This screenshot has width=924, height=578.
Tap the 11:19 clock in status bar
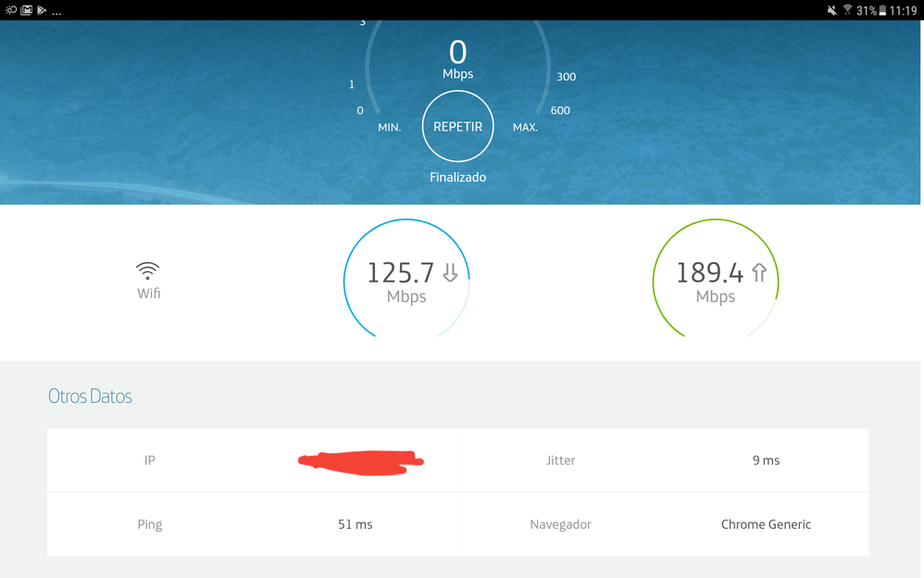pos(904,10)
